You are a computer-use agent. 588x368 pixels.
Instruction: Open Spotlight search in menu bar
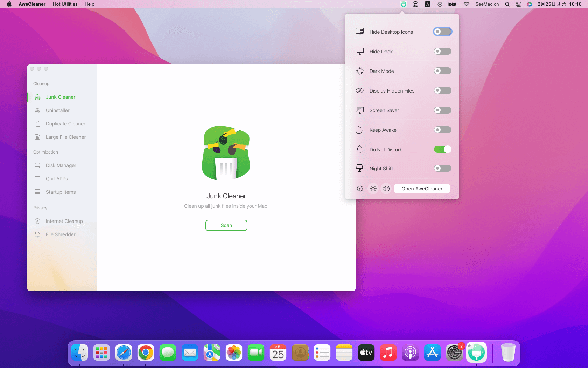tap(507, 4)
